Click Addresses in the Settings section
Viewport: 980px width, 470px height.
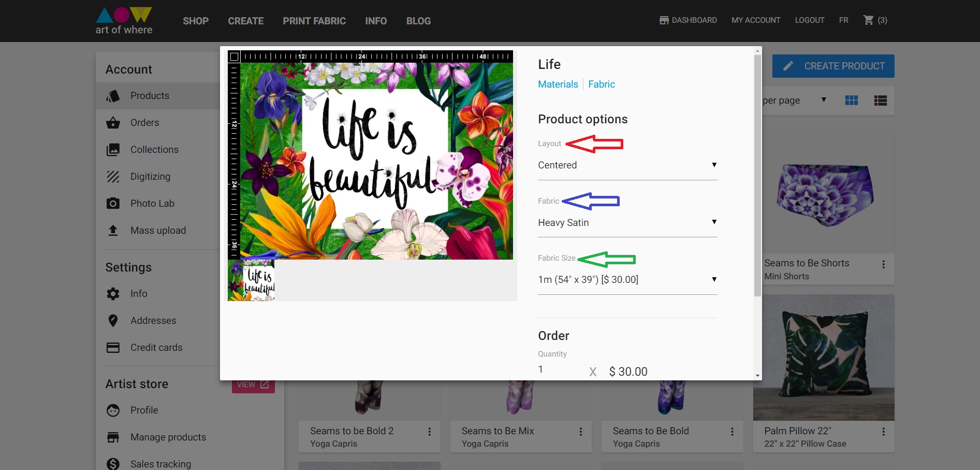(153, 321)
